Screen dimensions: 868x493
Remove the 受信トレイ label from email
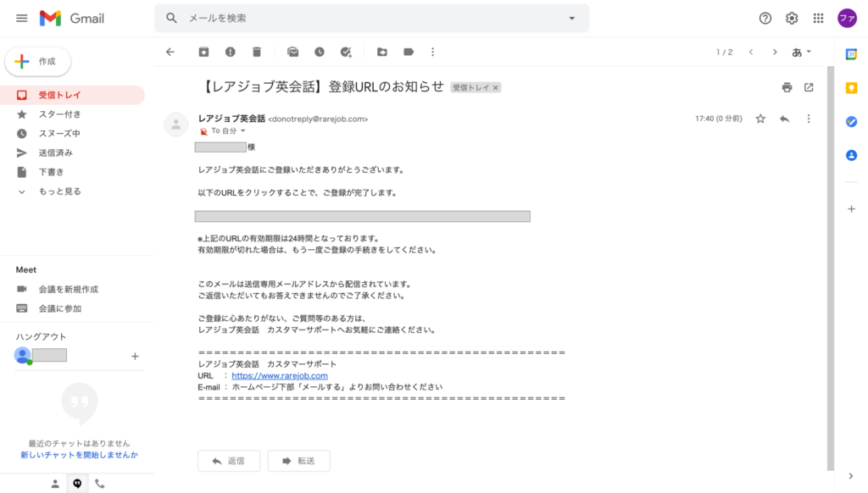[496, 87]
